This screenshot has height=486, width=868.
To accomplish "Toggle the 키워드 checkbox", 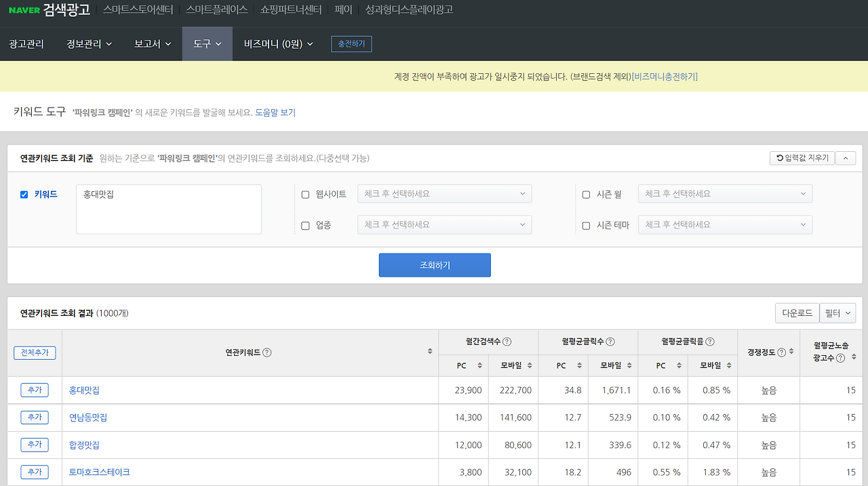I will (x=24, y=195).
